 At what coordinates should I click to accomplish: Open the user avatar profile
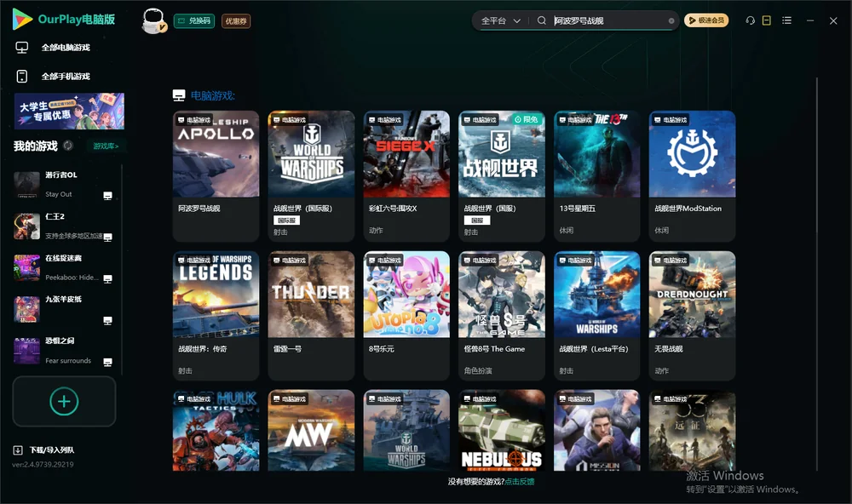tap(153, 20)
